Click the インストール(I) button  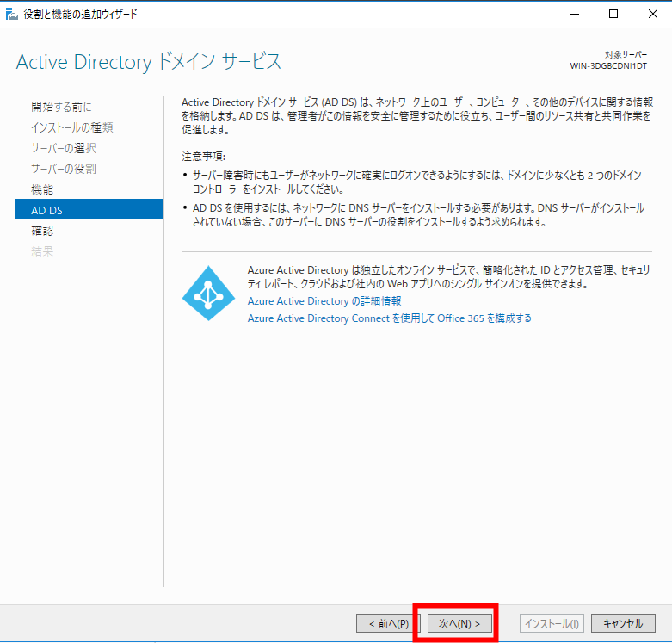tap(552, 623)
